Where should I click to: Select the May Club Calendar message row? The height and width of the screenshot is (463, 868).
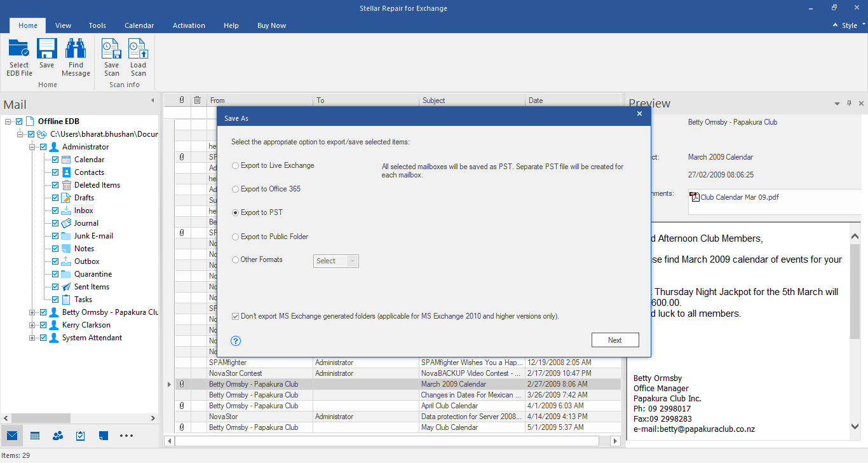(x=398, y=427)
